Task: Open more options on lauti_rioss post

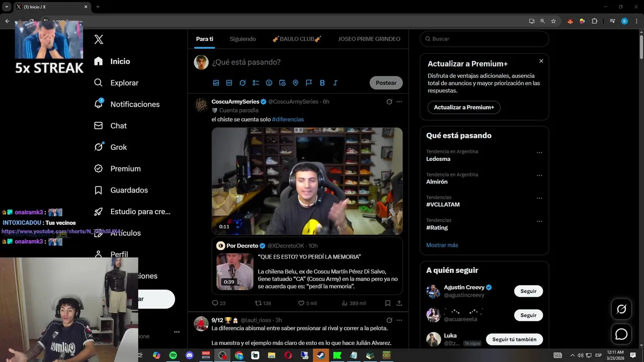Action: point(399,320)
